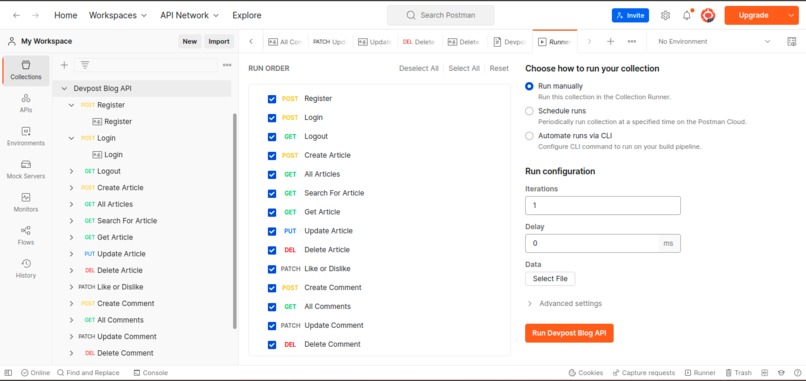This screenshot has width=806, height=381.
Task: Click the Reset link in run order
Action: (x=499, y=68)
